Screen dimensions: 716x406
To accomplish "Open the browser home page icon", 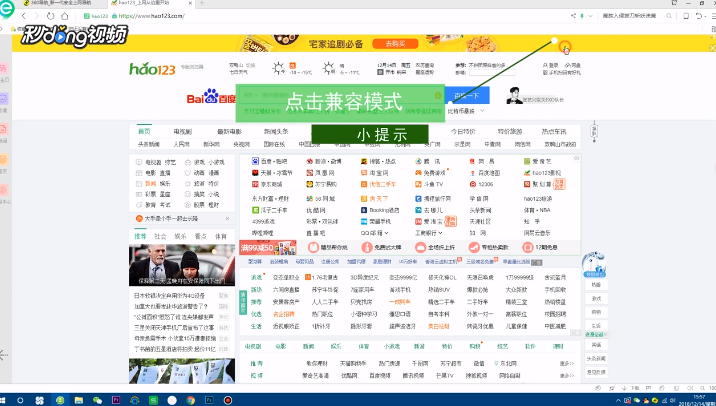I will (x=64, y=16).
